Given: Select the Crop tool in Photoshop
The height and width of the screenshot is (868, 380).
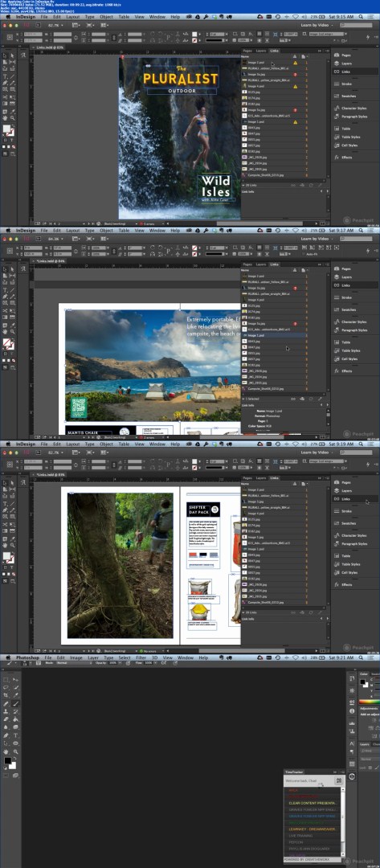Looking at the screenshot, I should [6, 694].
